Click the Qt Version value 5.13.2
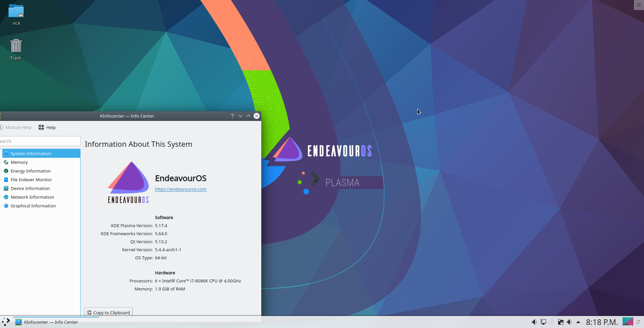 (x=161, y=242)
